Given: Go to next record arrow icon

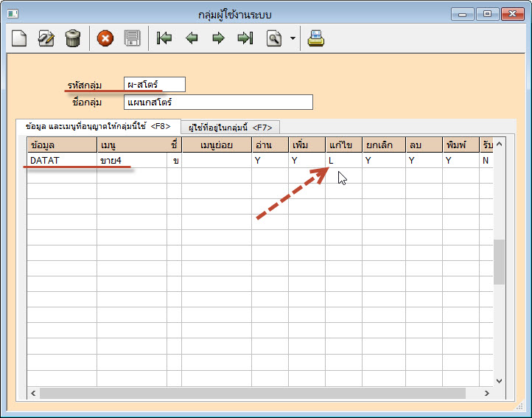Looking at the screenshot, I should pyautogui.click(x=219, y=38).
